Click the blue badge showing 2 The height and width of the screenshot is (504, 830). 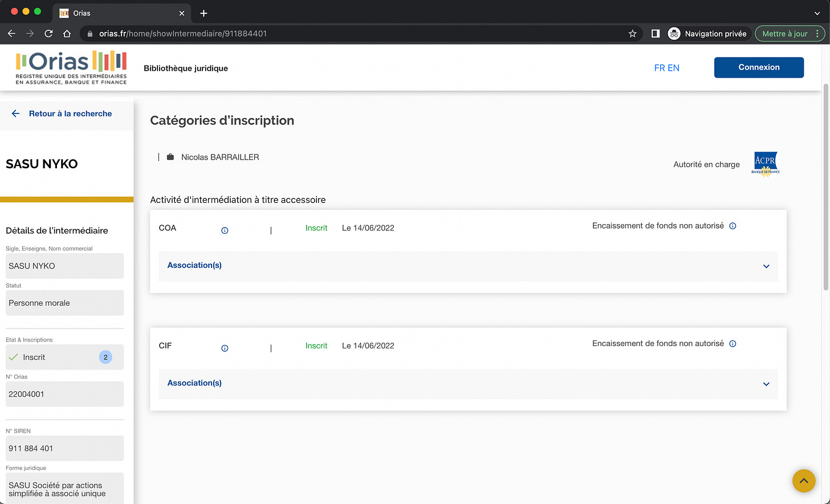pos(105,357)
